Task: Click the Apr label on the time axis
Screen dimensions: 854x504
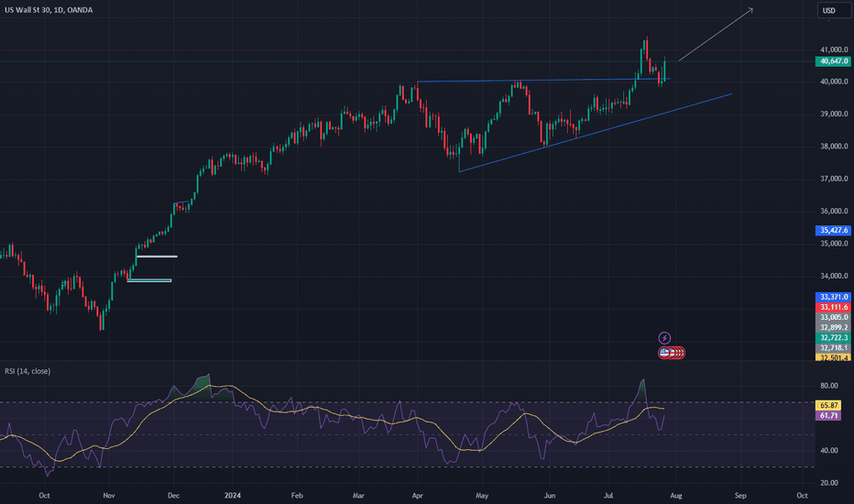Action: tap(418, 495)
